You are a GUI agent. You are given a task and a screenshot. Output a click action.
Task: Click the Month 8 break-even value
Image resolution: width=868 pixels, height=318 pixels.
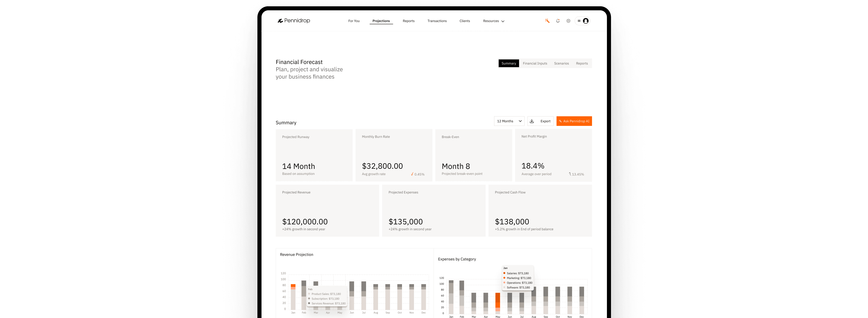(456, 166)
